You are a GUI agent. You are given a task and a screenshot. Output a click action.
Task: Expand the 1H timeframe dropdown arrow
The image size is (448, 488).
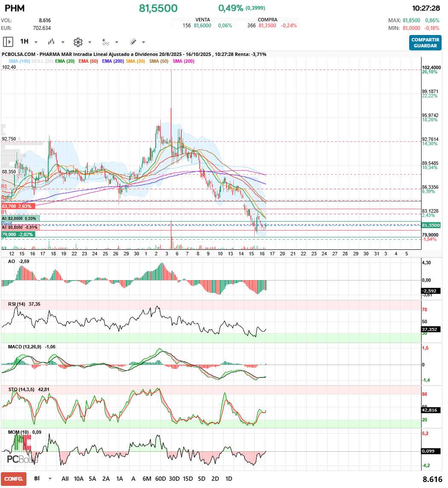click(x=36, y=42)
